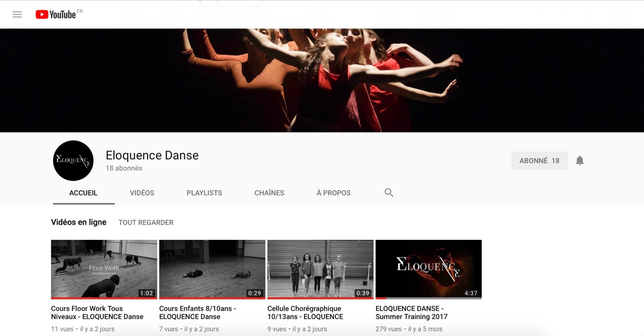Play the Summer Training 2017 thumbnail
Screen dimensions: 644x336
click(x=428, y=269)
